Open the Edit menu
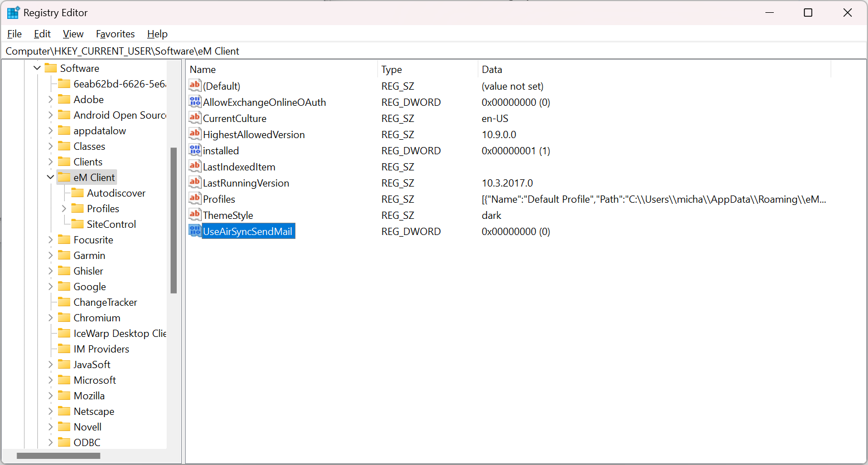868x465 pixels. pos(42,34)
